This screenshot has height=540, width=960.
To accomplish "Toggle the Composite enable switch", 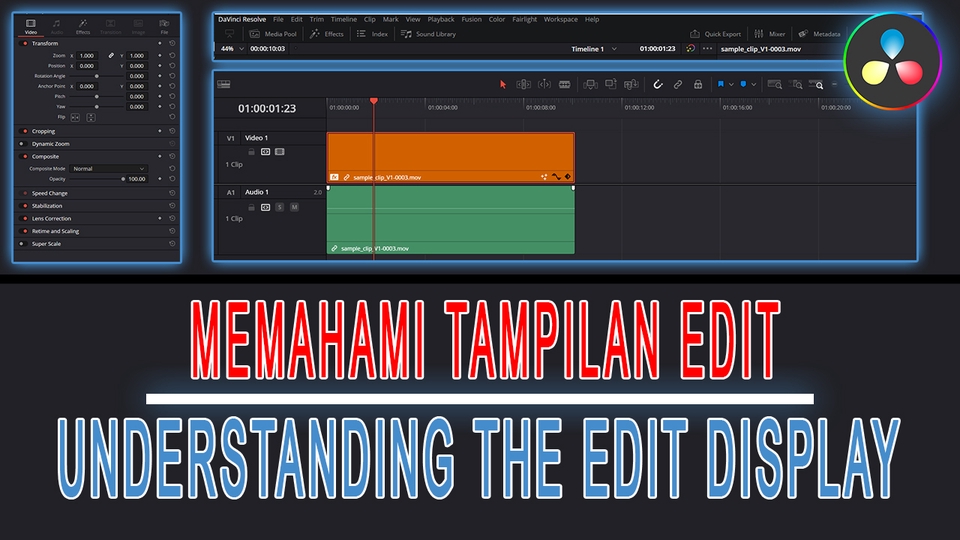I will (24, 157).
